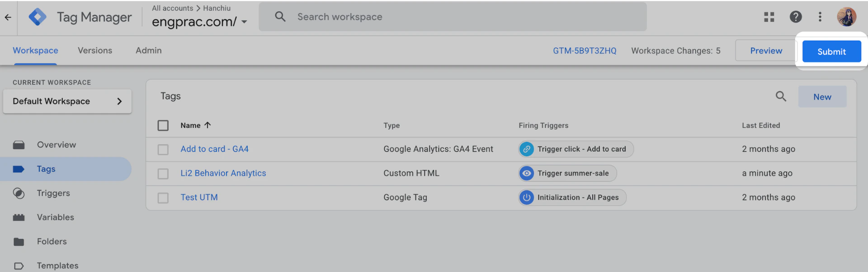Click the Submit button

point(831,52)
